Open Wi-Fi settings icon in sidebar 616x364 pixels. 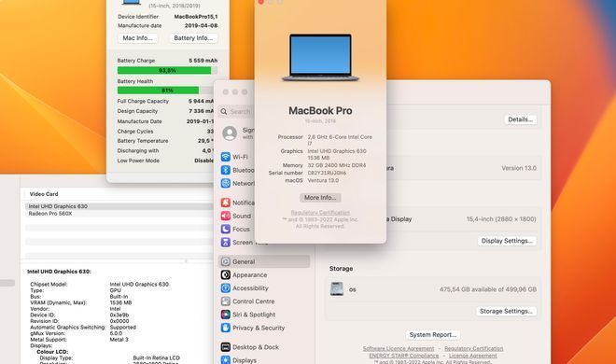click(226, 157)
